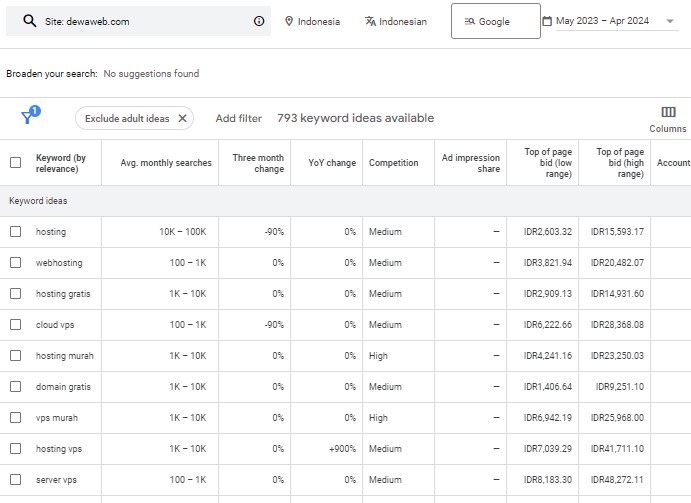Check the hosting gratis keyword row

[x=15, y=294]
